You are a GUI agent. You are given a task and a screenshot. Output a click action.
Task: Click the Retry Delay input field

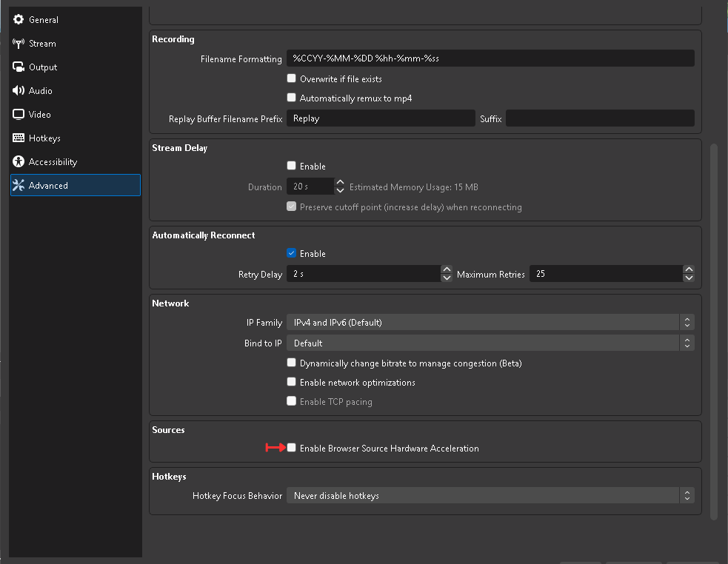pyautogui.click(x=364, y=274)
